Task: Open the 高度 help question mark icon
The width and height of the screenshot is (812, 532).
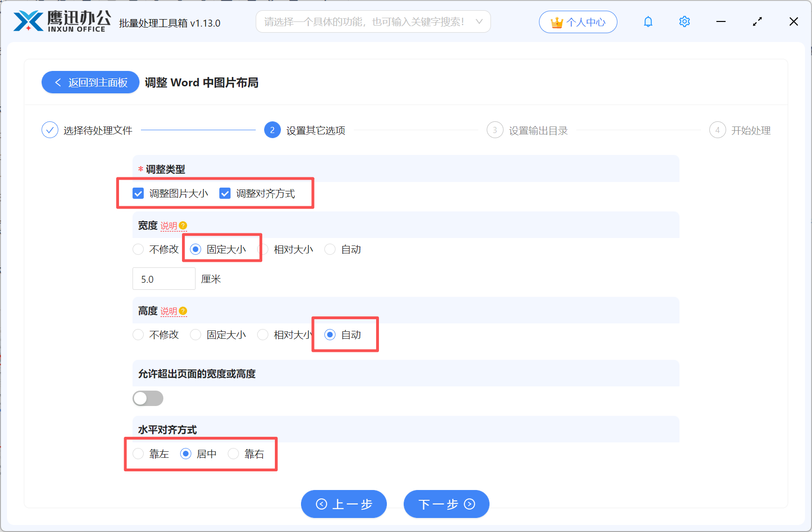Action: pos(183,310)
